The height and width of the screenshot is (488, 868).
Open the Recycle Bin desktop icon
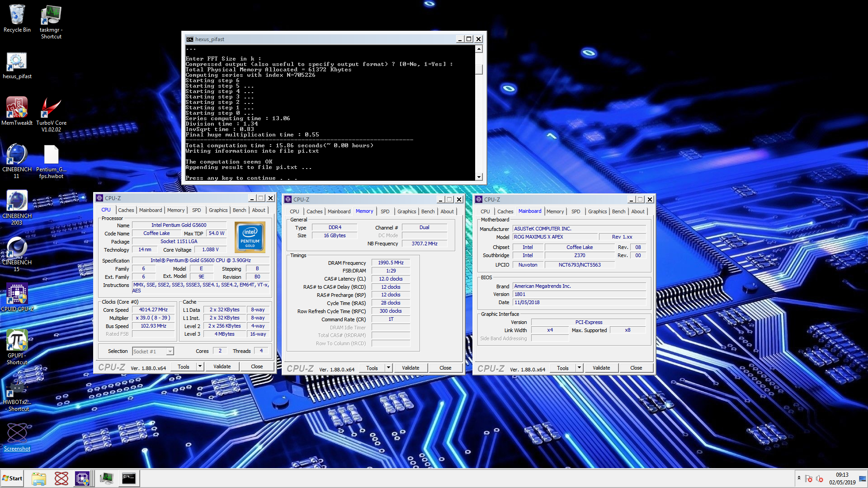[17, 19]
